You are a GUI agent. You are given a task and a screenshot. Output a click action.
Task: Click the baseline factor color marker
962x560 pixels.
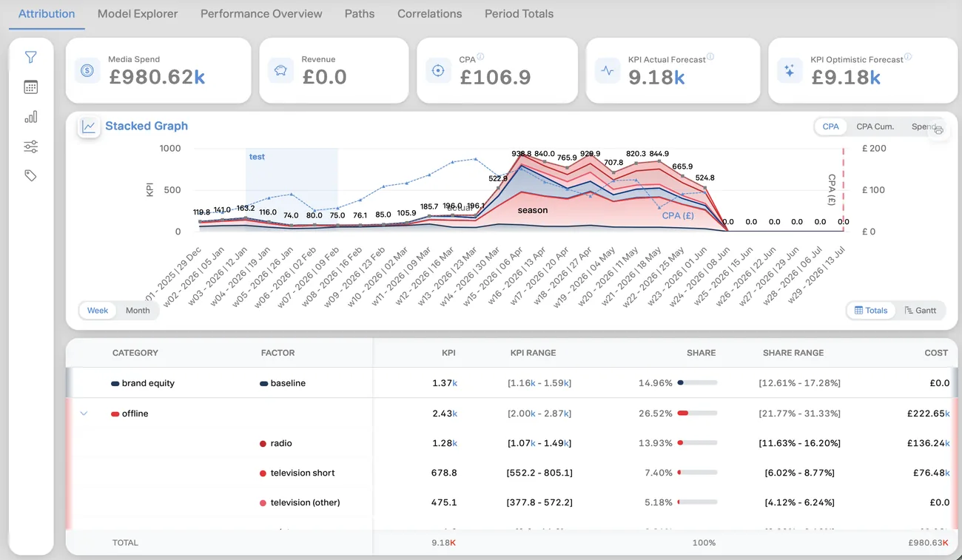point(263,384)
